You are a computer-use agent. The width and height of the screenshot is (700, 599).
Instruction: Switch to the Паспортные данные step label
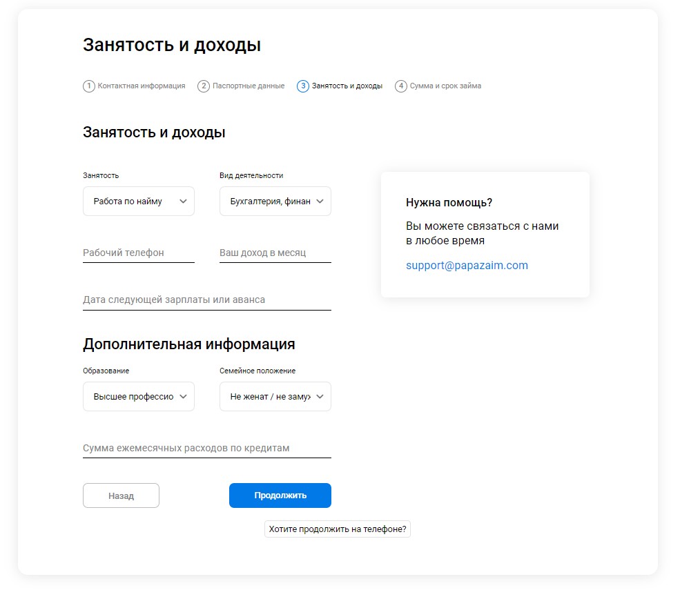coord(249,86)
